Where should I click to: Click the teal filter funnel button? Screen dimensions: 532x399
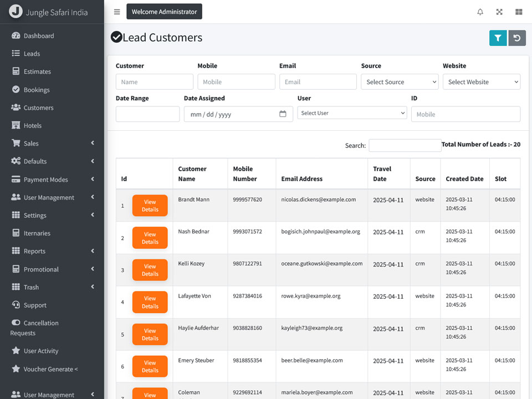click(498, 38)
